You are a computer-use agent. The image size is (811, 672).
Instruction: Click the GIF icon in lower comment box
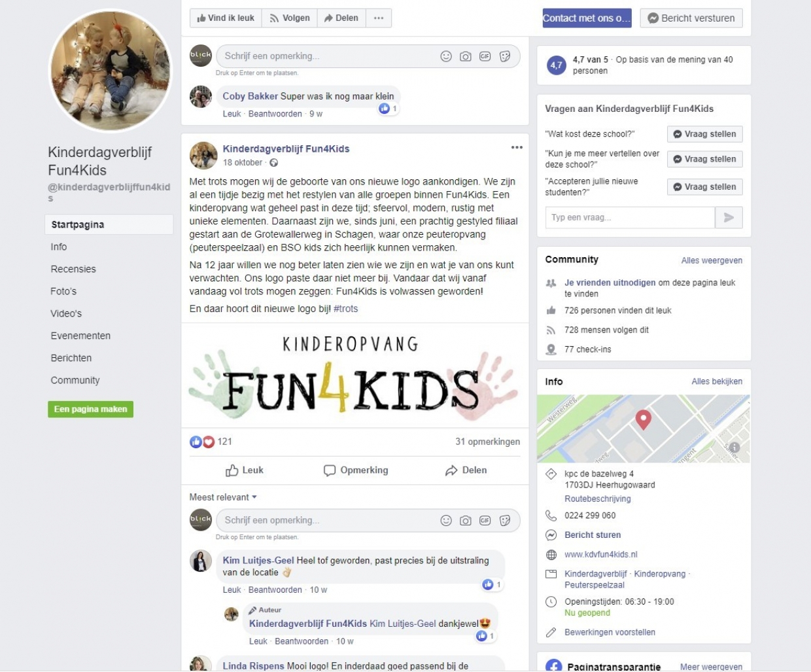[x=485, y=520]
